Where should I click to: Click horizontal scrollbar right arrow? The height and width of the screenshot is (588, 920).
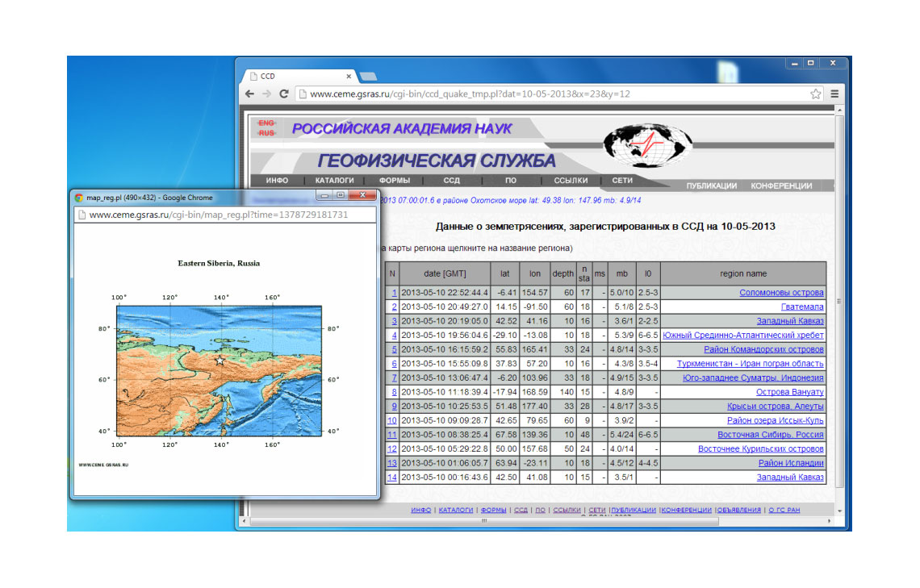click(x=829, y=520)
